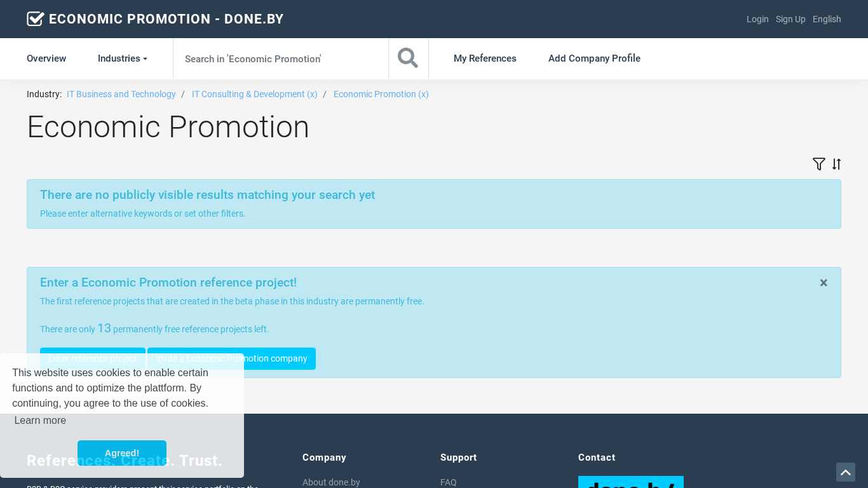Dismiss the reference project notice with X
868x488 pixels.
click(x=824, y=283)
